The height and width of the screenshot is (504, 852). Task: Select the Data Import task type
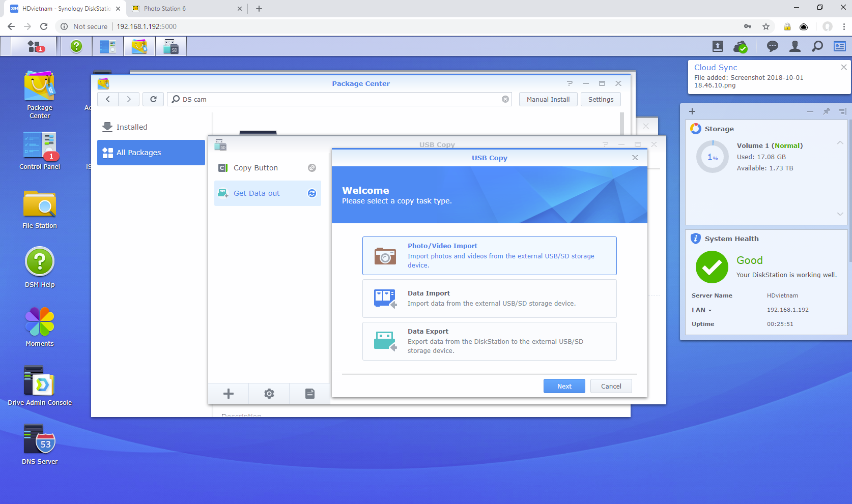click(490, 299)
